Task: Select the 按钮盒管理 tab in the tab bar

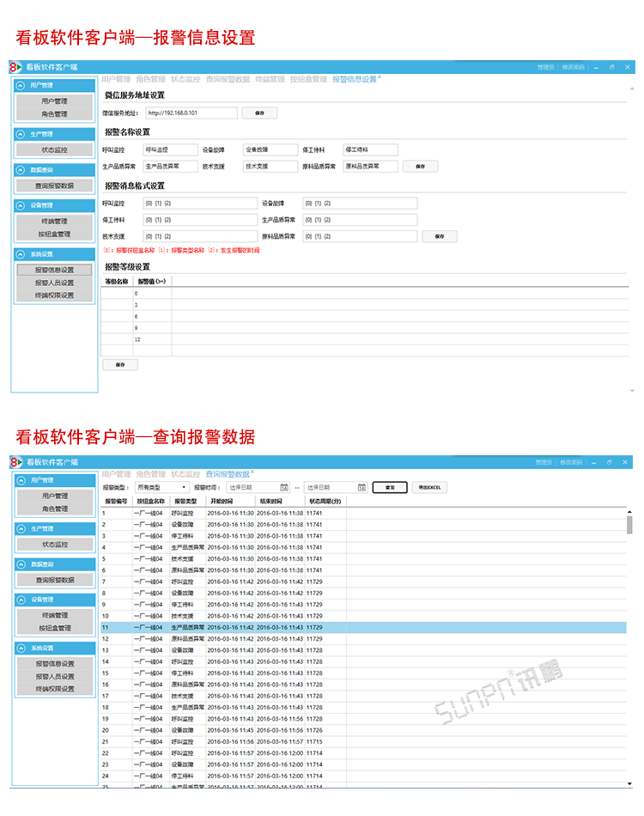Action: 308,79
